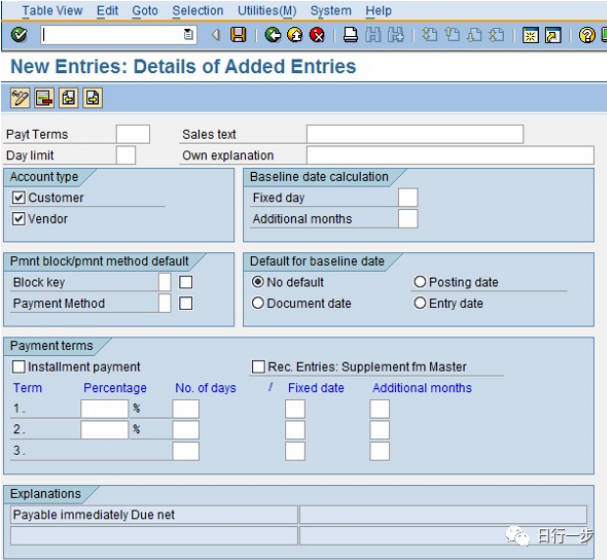Click the 'Payable immediately Due net' explanation

(x=154, y=515)
